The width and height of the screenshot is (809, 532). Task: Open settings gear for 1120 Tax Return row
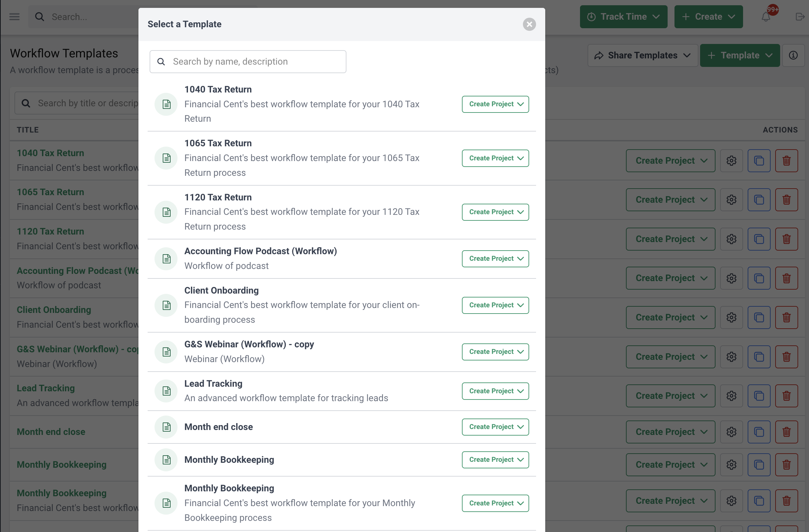(x=731, y=239)
